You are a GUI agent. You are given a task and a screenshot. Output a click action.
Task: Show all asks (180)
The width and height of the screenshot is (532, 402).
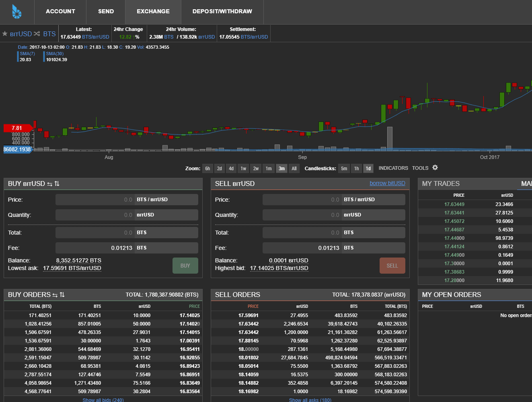(x=310, y=400)
